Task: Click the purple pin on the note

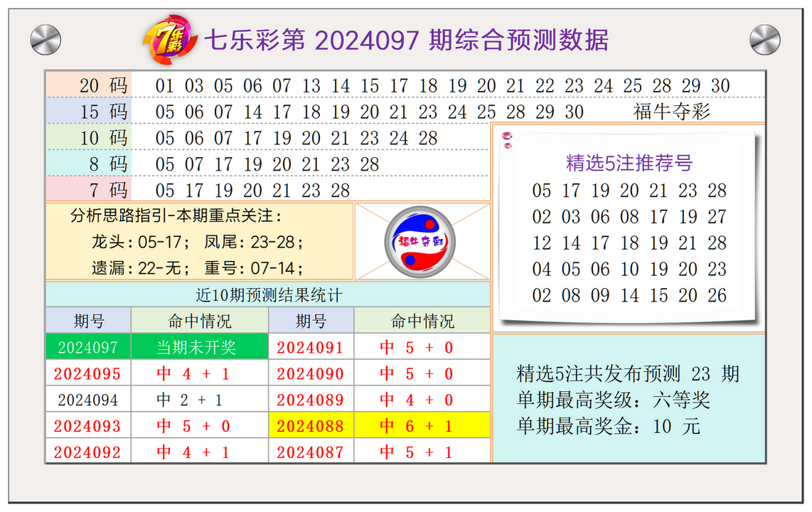Action: point(508,140)
